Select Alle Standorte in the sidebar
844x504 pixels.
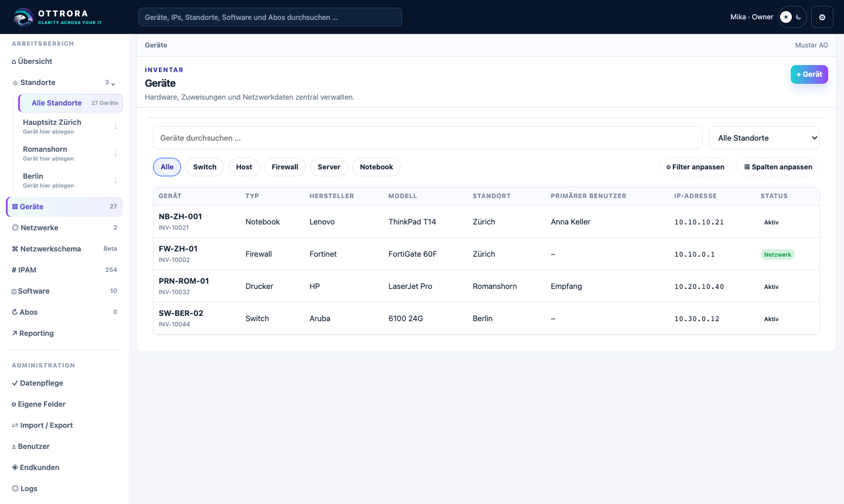pos(71,103)
